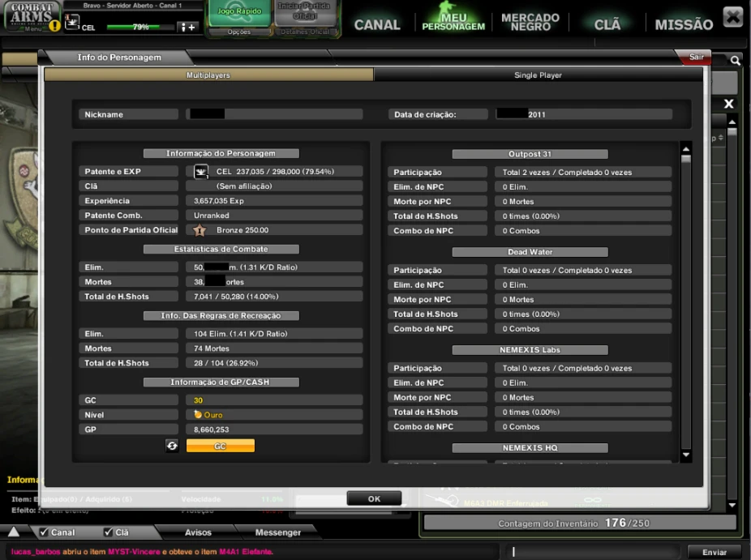Switch to the Single Player tab
Image resolution: width=751 pixels, height=560 pixels.
point(538,75)
